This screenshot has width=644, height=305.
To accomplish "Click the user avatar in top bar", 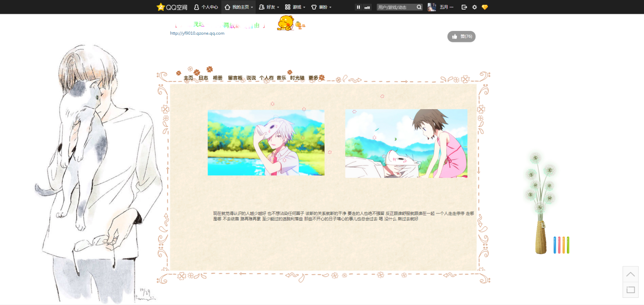I will pyautogui.click(x=432, y=7).
